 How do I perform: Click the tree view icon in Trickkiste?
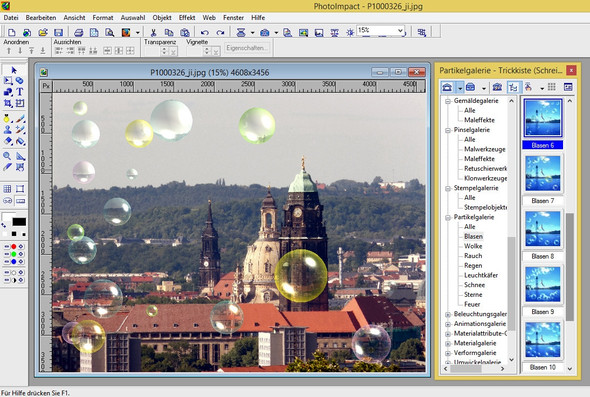click(x=513, y=87)
